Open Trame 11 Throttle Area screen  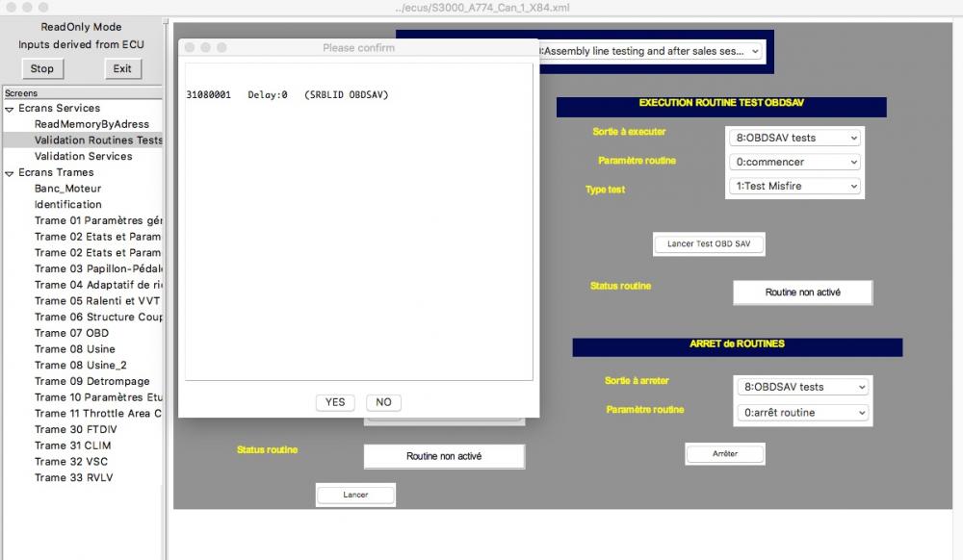pos(98,414)
